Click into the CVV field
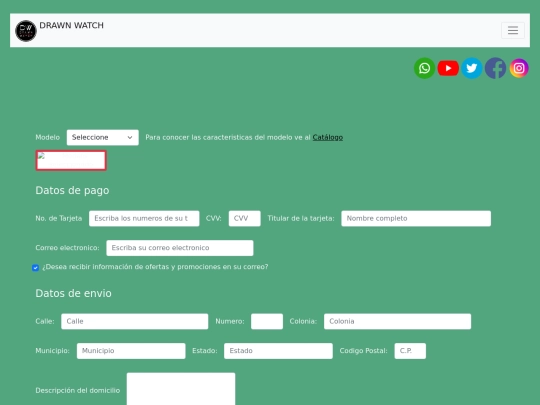 click(245, 218)
